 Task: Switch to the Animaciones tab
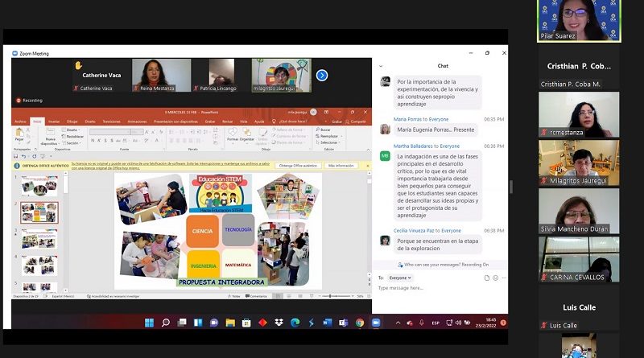[x=137, y=121]
